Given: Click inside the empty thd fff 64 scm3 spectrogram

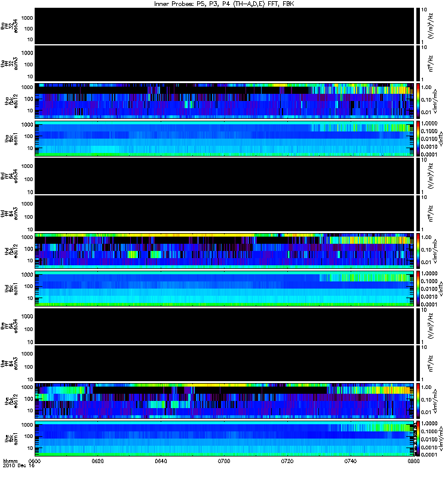Looking at the screenshot, I should click(224, 213).
